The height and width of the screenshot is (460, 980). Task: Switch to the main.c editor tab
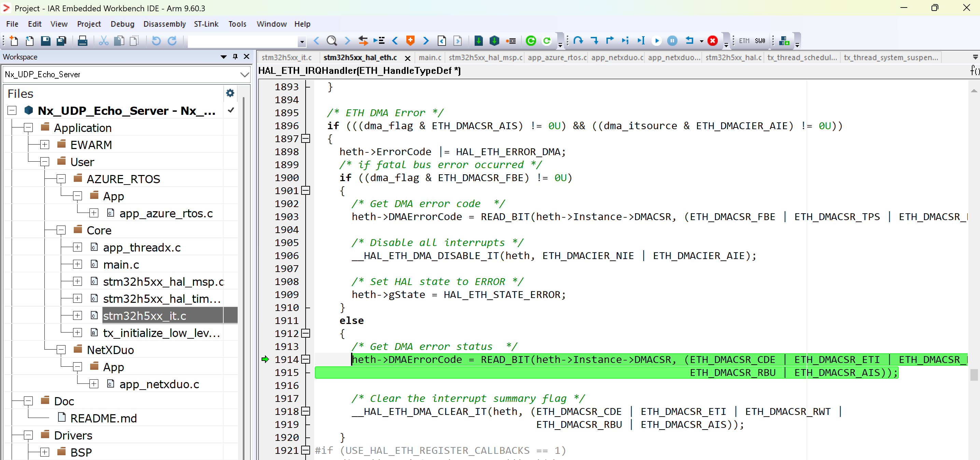430,57
